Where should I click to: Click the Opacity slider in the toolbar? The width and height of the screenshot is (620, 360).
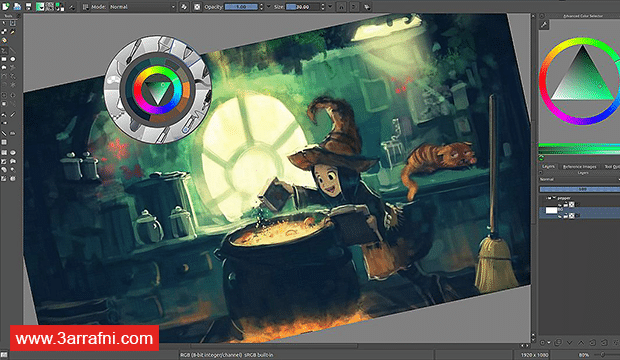pos(241,7)
